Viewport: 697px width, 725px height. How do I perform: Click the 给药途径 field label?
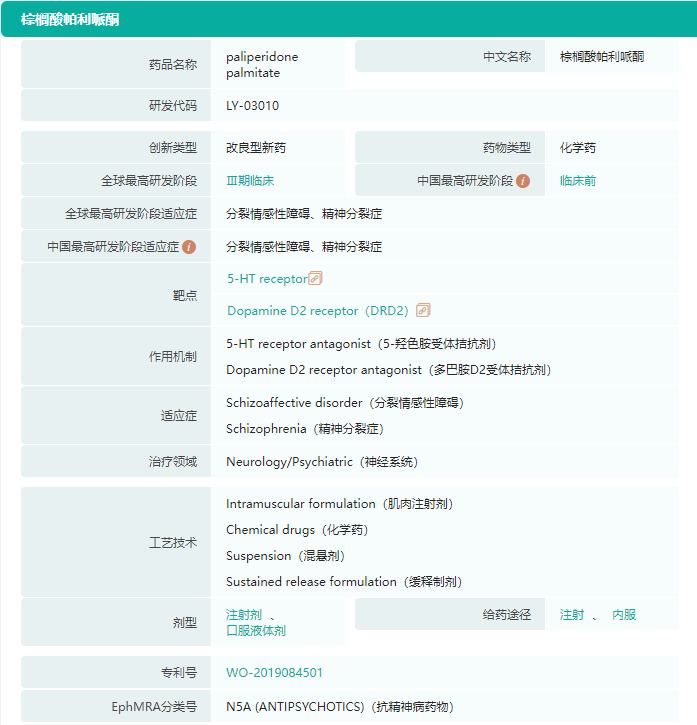507,615
